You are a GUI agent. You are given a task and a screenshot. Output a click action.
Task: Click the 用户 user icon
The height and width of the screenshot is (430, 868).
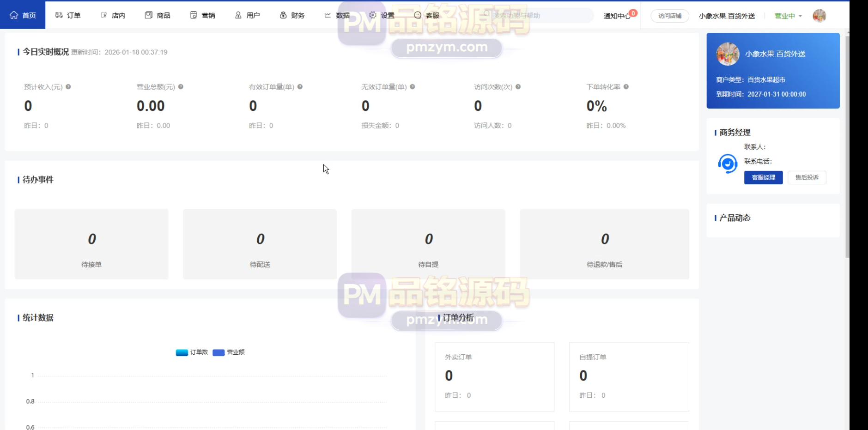click(x=238, y=15)
